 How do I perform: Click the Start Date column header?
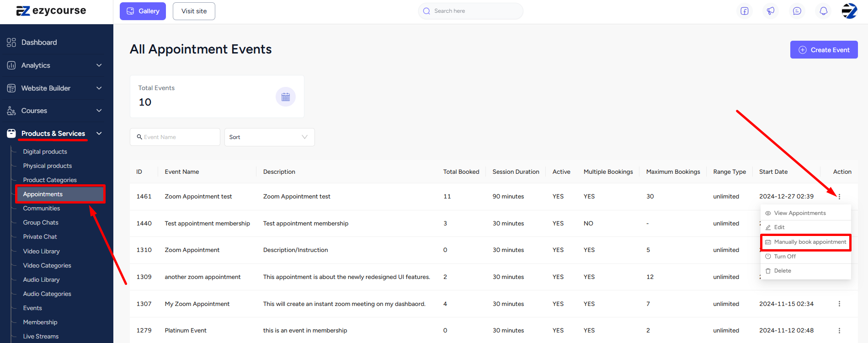tap(773, 172)
